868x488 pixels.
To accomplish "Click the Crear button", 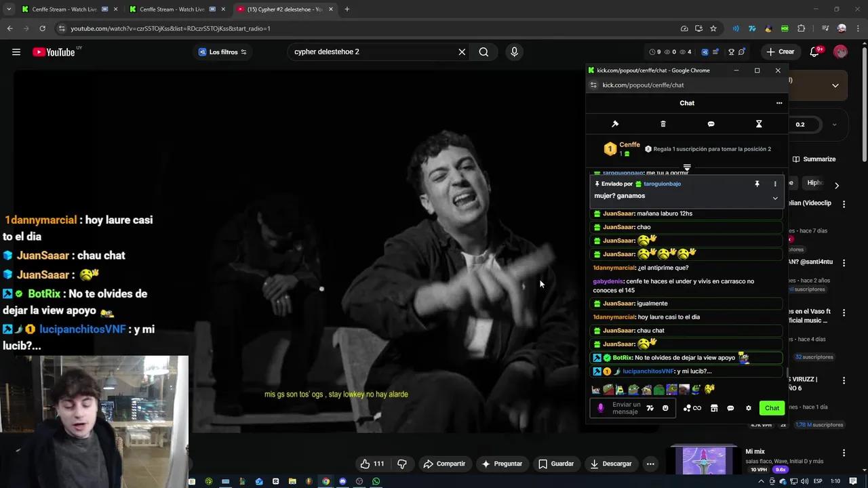I will [780, 52].
